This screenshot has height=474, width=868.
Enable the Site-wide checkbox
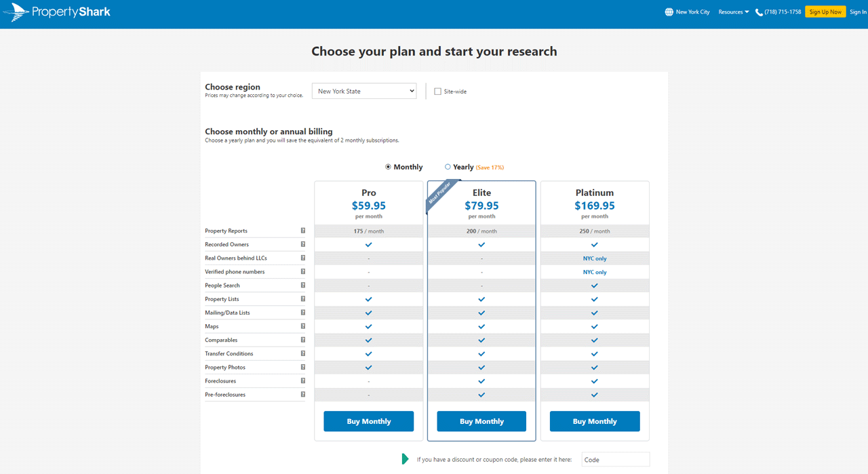437,91
